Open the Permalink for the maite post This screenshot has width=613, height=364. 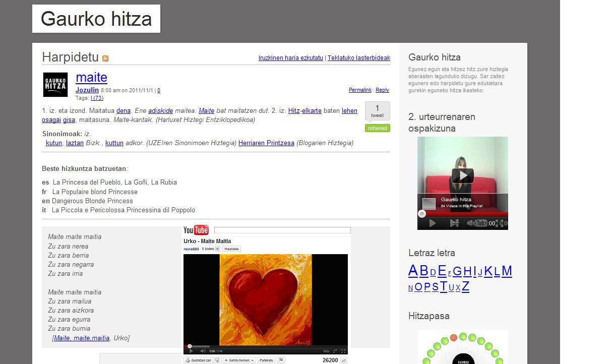(x=360, y=90)
